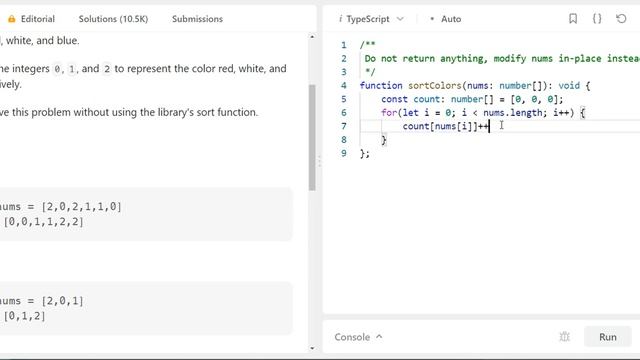640x360 pixels.
Task: Click line number 7 in the gutter
Action: [x=344, y=126]
